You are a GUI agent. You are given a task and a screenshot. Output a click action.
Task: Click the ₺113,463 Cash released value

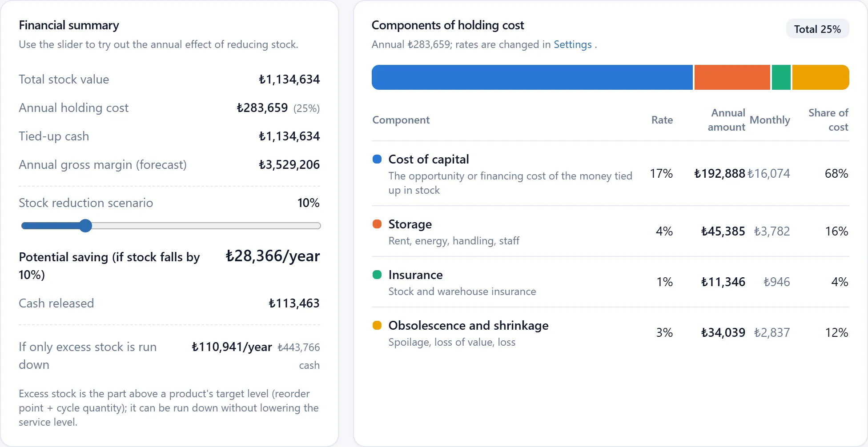294,303
